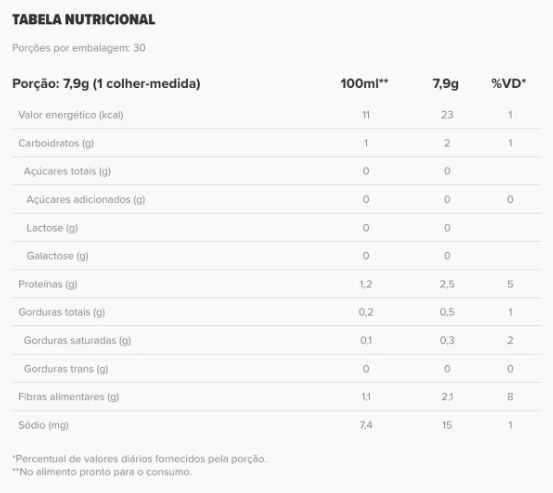Select the Porções por embalagem: 30 text
This screenshot has height=493, width=553.
point(79,48)
